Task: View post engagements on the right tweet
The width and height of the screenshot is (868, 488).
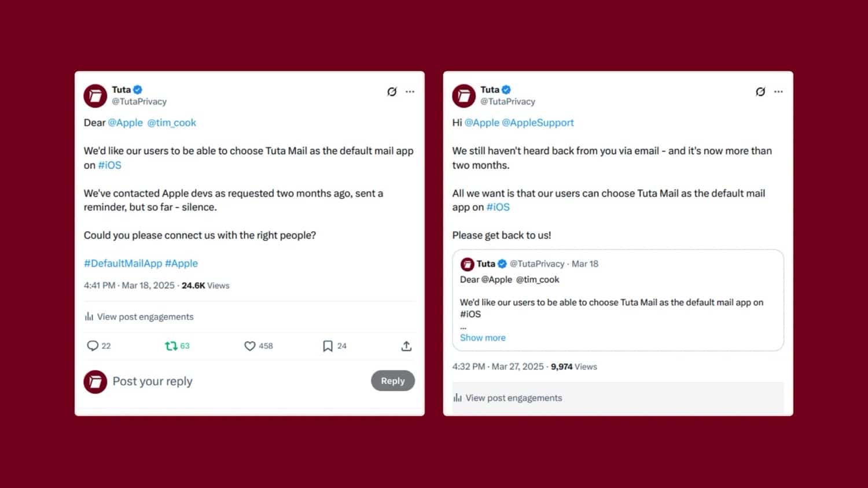Action: click(x=507, y=398)
